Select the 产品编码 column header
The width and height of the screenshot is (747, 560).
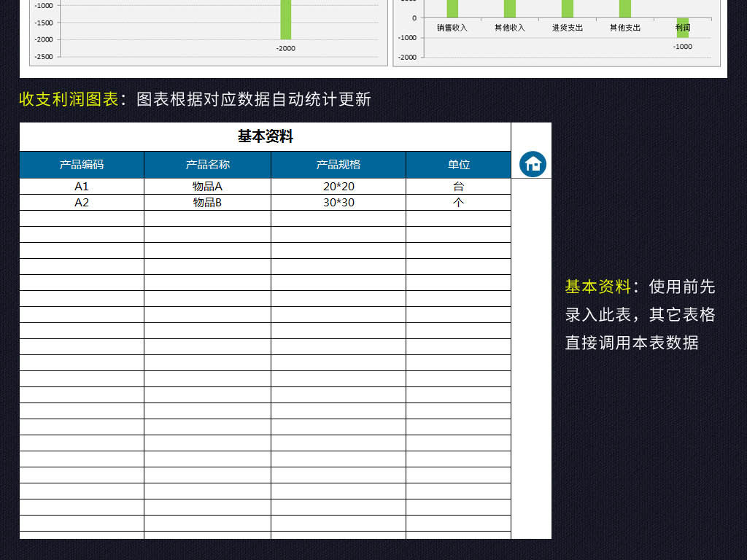pos(82,165)
